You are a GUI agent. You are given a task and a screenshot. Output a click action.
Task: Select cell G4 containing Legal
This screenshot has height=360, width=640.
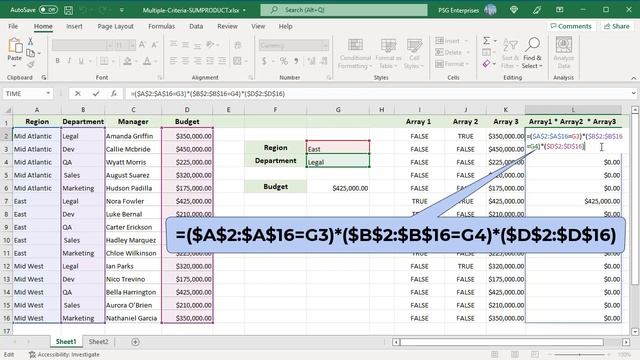338,160
